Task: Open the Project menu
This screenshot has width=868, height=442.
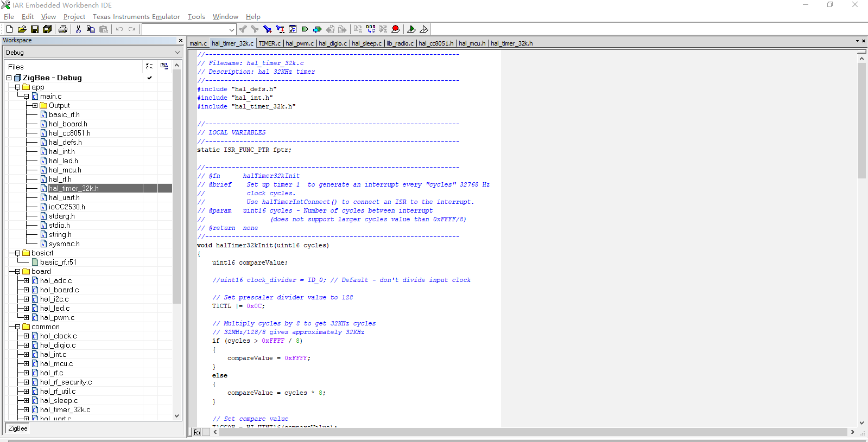Action: [x=74, y=17]
